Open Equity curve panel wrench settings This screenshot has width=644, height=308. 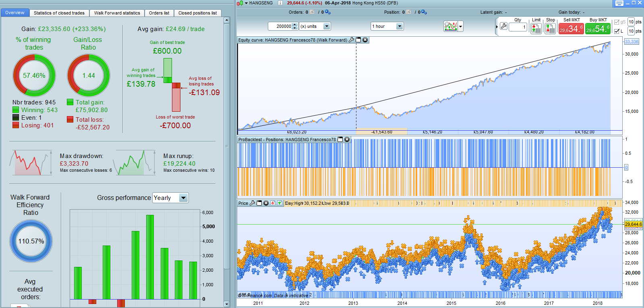point(351,40)
